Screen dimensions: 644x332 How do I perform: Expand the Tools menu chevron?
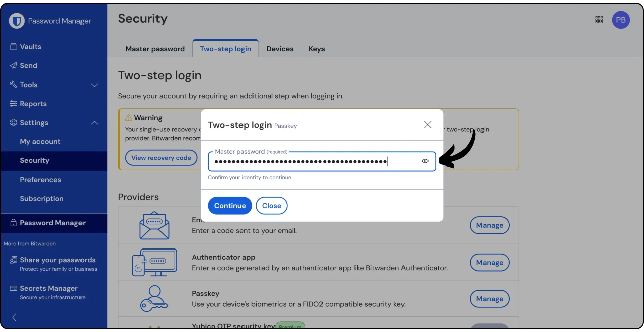[x=94, y=85]
